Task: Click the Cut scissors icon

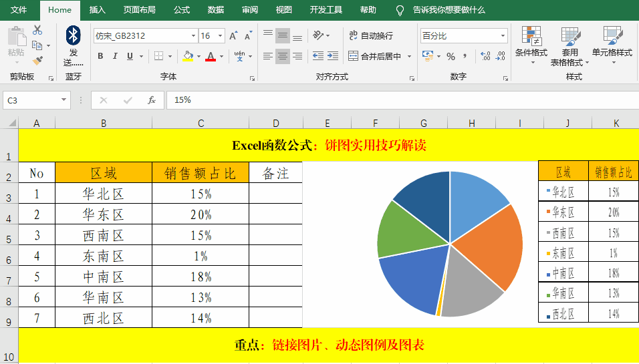Action: [37, 30]
